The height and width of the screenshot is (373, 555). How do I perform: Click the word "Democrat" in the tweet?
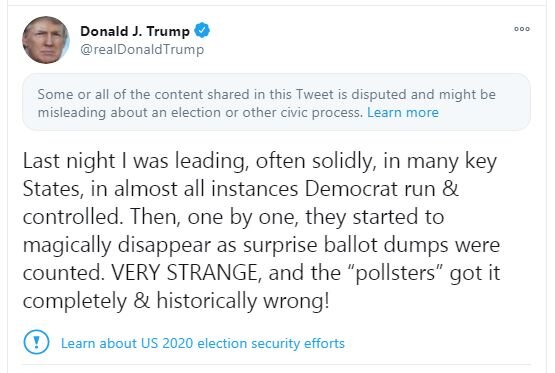coord(351,189)
